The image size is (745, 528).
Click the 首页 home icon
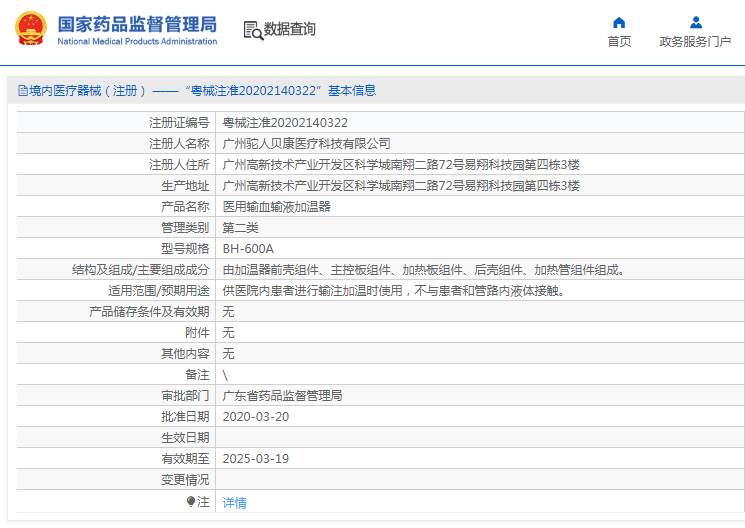(x=619, y=22)
